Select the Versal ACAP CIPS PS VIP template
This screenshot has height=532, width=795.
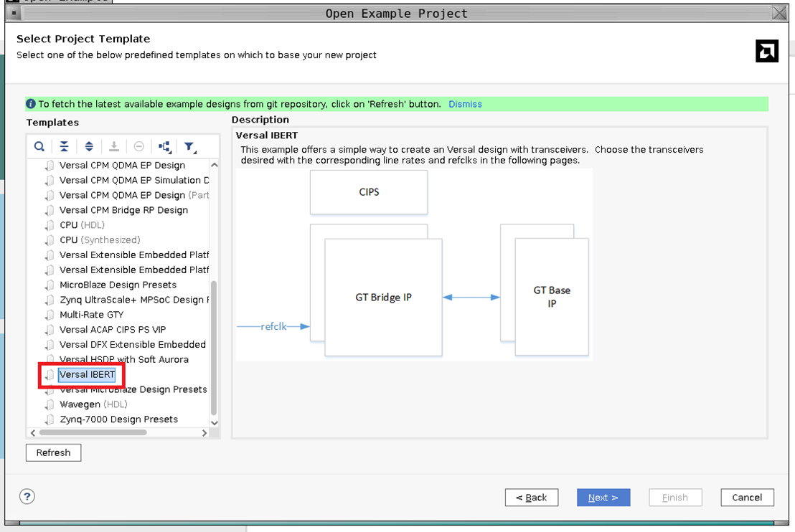(x=113, y=330)
